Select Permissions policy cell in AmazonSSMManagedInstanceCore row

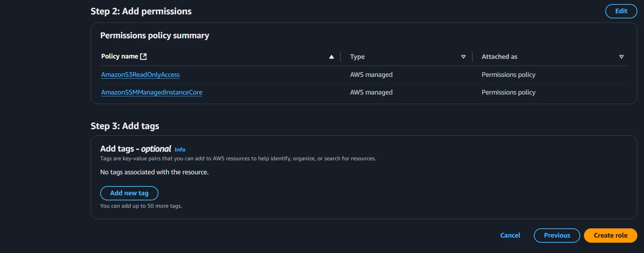pyautogui.click(x=508, y=92)
